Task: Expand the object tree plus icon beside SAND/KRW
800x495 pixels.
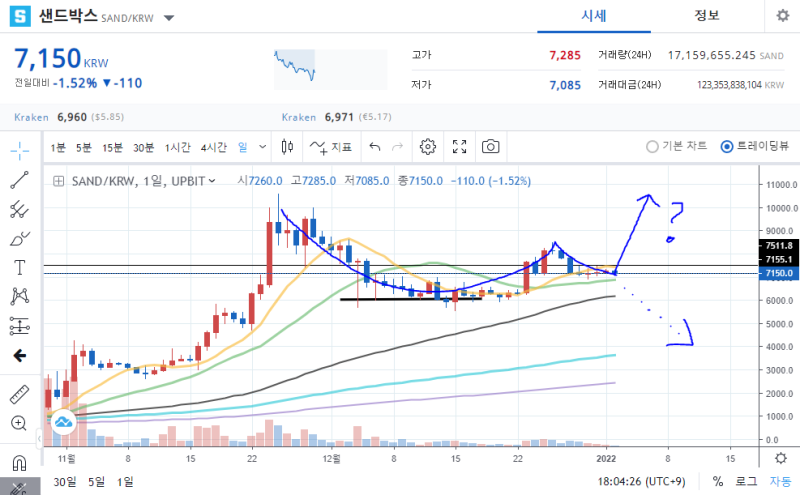Action: coord(59,181)
